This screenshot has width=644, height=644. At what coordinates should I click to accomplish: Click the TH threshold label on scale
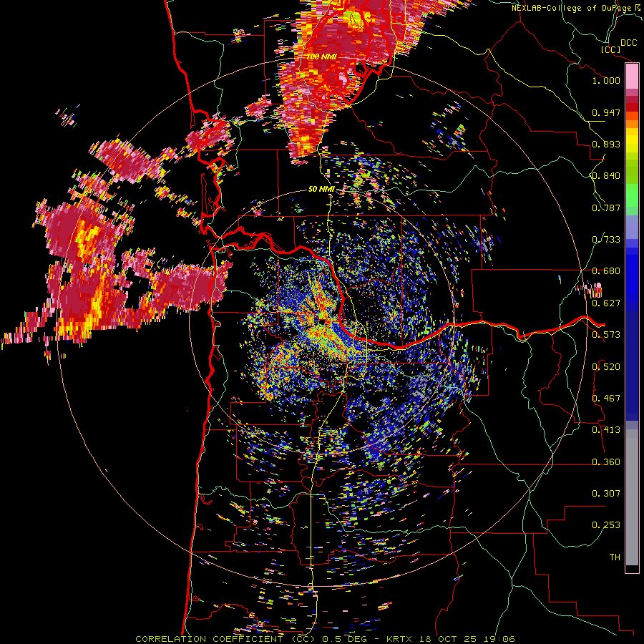(615, 557)
